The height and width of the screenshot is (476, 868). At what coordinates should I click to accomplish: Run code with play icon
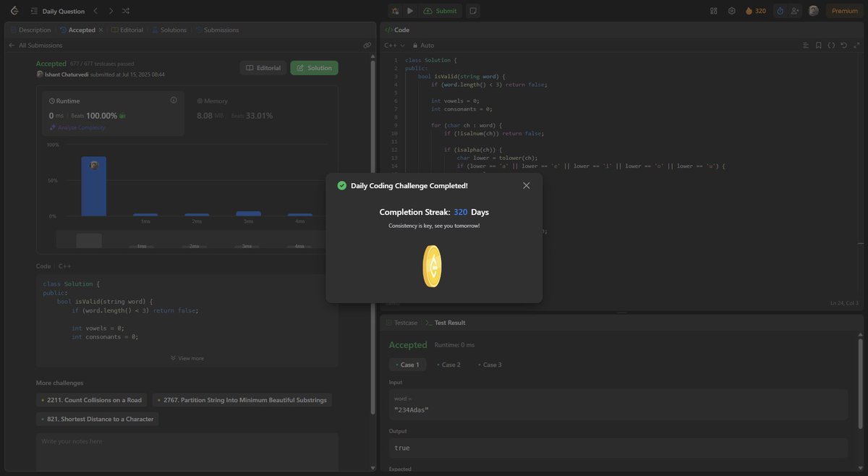pos(410,11)
